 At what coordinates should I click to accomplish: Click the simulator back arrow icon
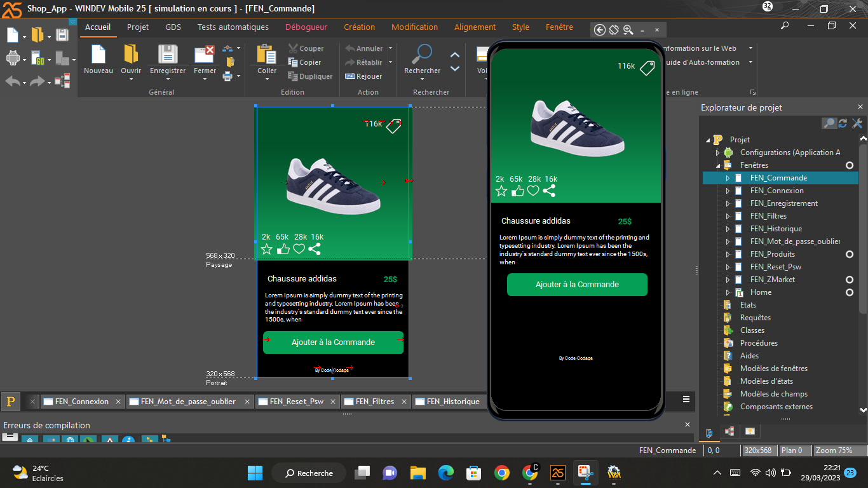(x=599, y=30)
